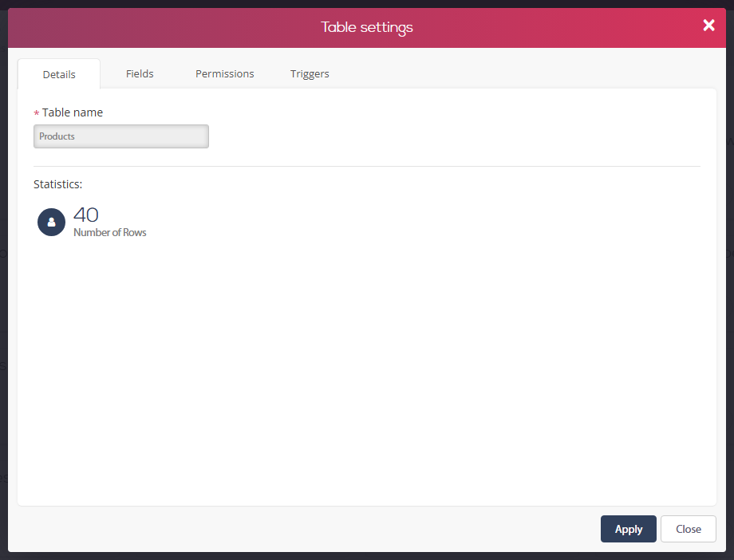Focus the Table name input containing Products
This screenshot has width=734, height=560.
[121, 136]
